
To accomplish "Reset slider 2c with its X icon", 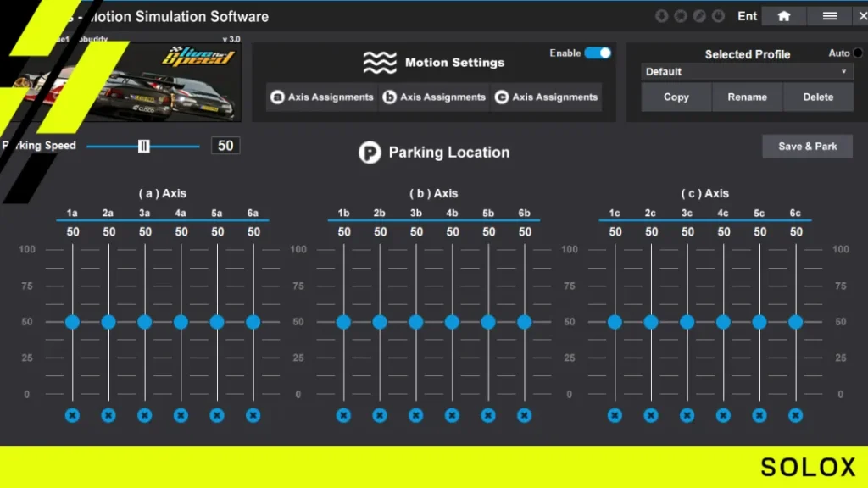I will pos(651,415).
